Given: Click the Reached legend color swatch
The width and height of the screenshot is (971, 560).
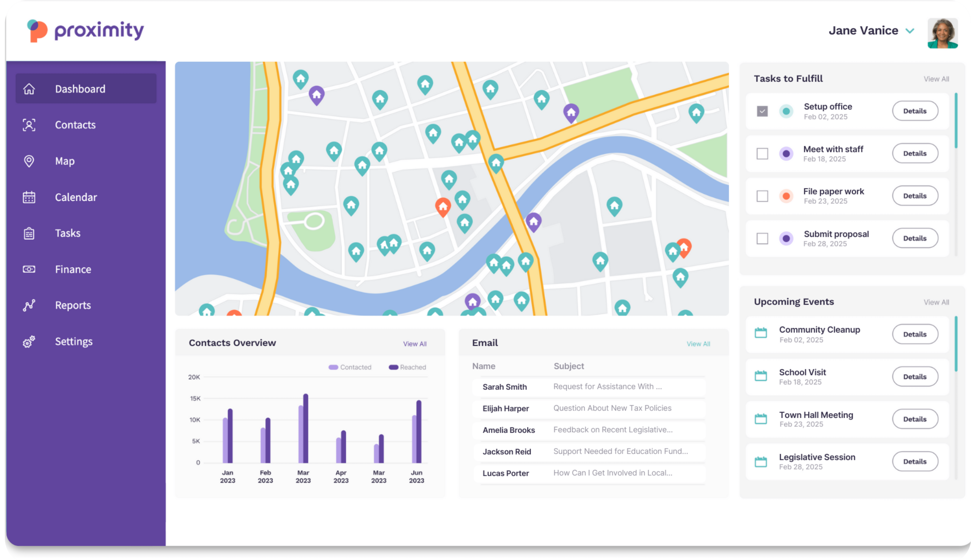Looking at the screenshot, I should coord(393,367).
